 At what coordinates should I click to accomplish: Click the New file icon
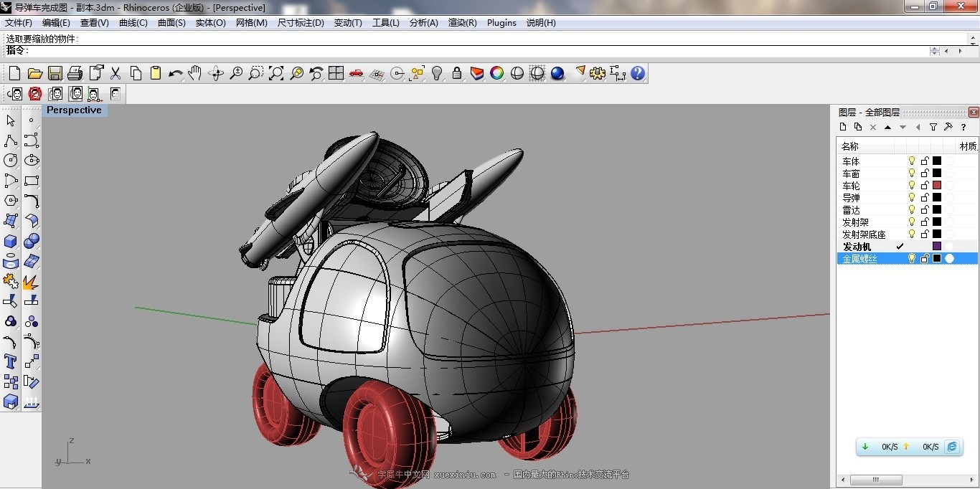pyautogui.click(x=14, y=73)
